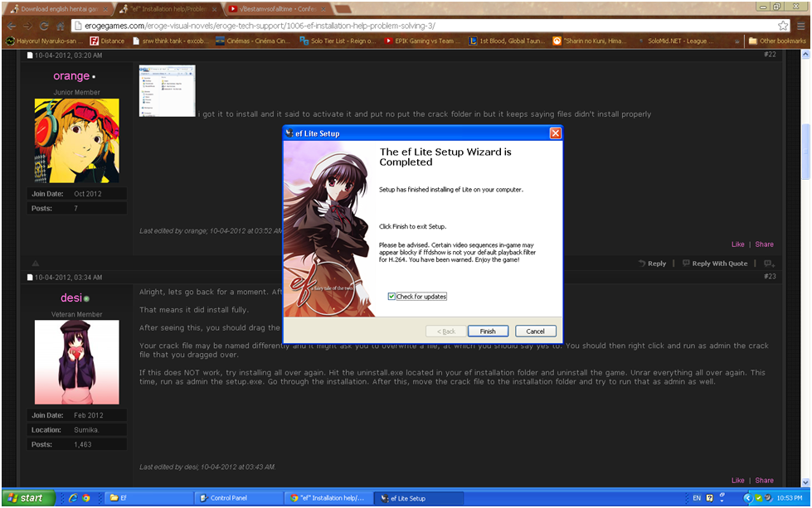The image size is (812, 508).
Task: Click the EN language bar indicator
Action: point(697,498)
